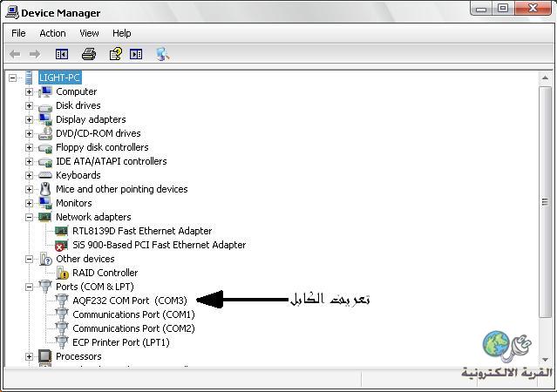This screenshot has height=392, width=557.
Task: Click the scrollbar down arrow
Action: click(545, 360)
